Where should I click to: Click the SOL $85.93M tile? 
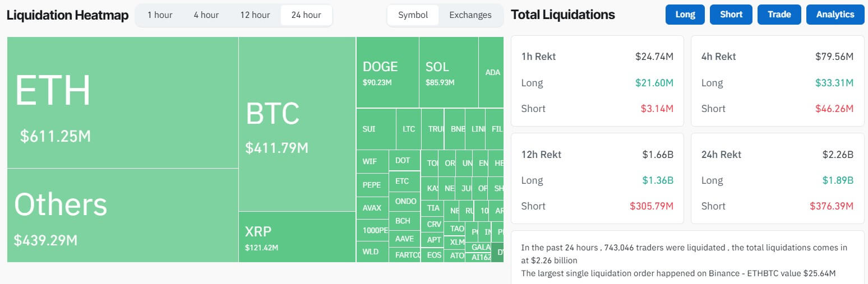pyautogui.click(x=448, y=73)
